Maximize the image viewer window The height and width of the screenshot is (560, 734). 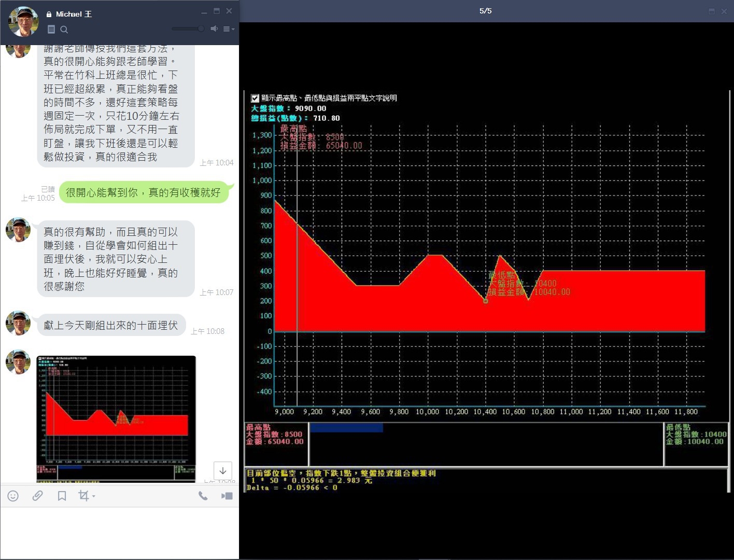pyautogui.click(x=712, y=11)
